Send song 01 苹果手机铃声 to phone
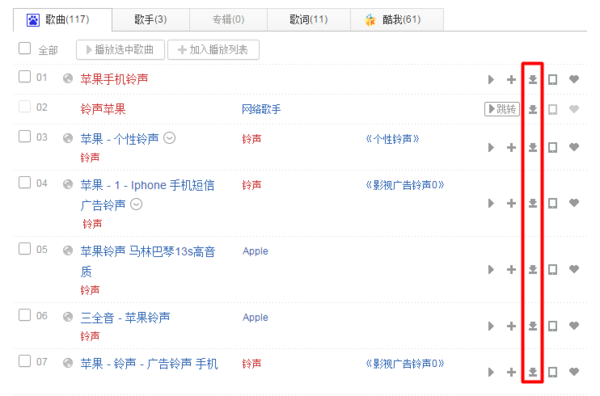Viewport: 600px width, 396px height. (553, 80)
